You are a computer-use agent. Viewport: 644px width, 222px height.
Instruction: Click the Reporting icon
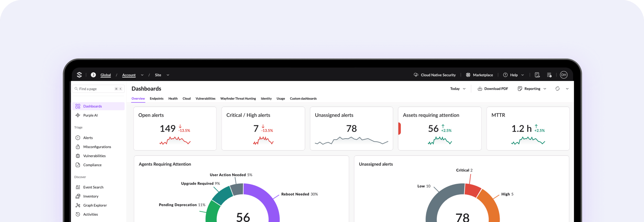[520, 89]
